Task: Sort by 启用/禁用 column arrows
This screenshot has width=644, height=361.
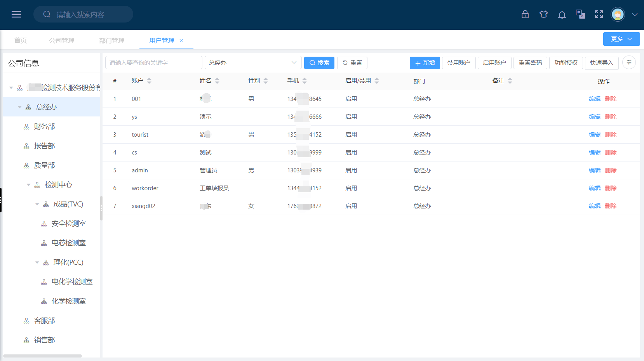Action: click(377, 81)
